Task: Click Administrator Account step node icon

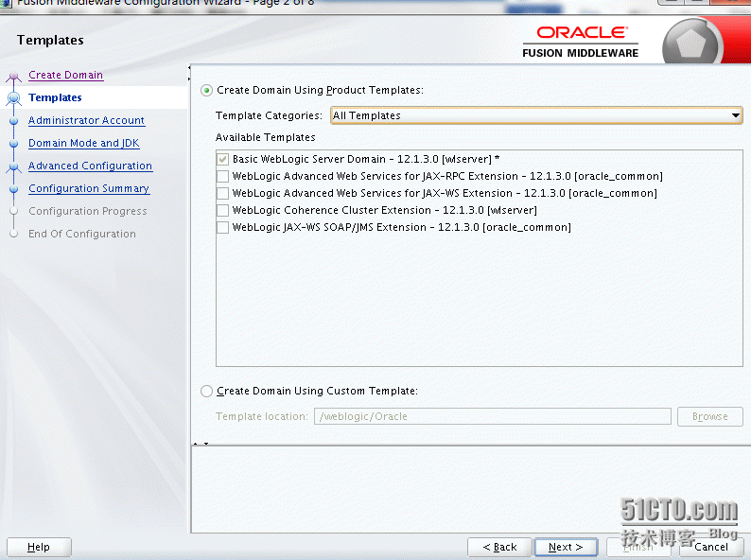Action: point(14,121)
